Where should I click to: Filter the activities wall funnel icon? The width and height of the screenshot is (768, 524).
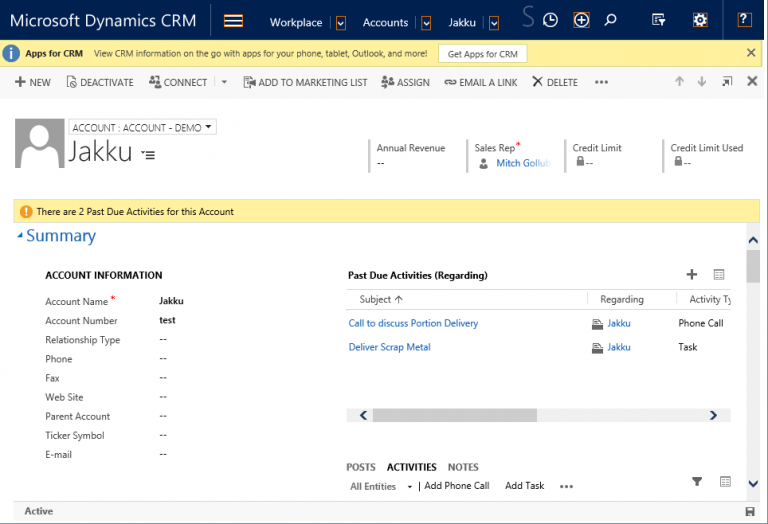tap(696, 481)
